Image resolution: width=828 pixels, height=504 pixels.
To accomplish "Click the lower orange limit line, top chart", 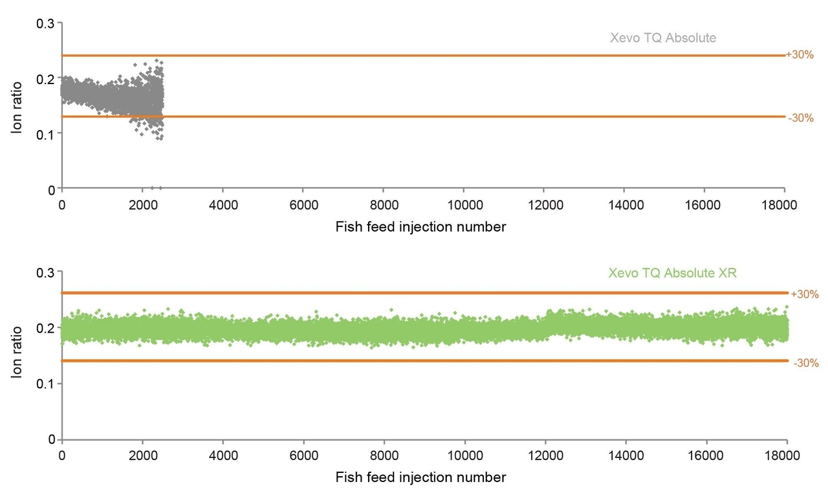I will point(423,116).
